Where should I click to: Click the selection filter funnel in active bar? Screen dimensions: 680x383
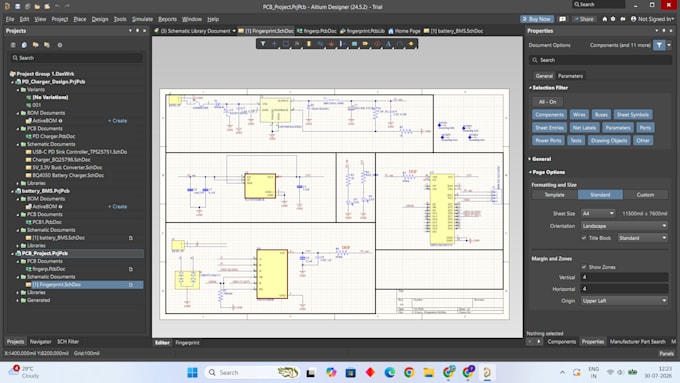263,43
